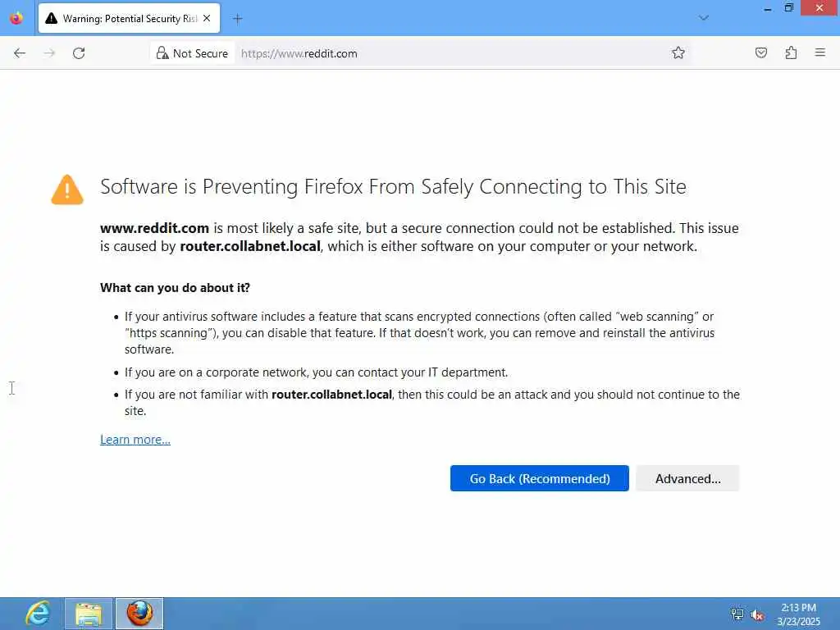The width and height of the screenshot is (840, 630).
Task: Click router.collabnet.local in the first paragraph
Action: [x=250, y=246]
